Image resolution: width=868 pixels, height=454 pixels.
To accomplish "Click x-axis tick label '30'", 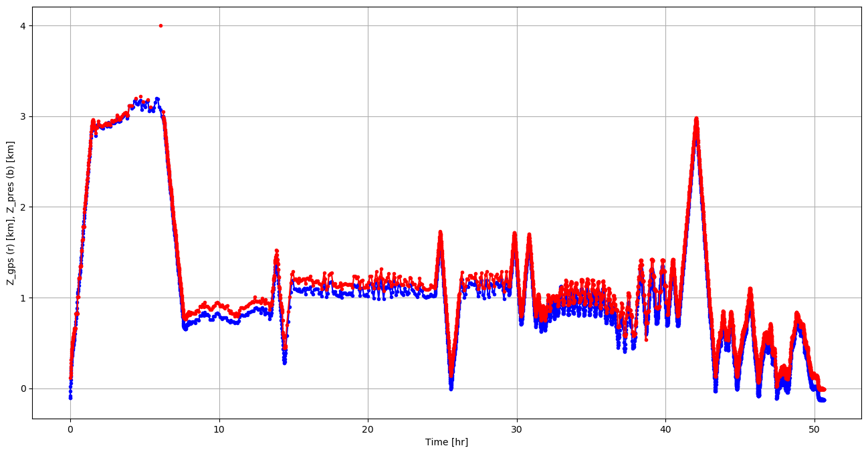I will pyautogui.click(x=517, y=429).
